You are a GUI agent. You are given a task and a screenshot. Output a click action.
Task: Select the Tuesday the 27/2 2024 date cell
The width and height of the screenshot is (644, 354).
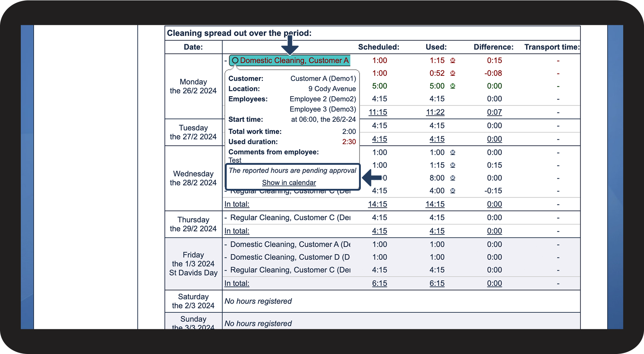pyautogui.click(x=194, y=132)
